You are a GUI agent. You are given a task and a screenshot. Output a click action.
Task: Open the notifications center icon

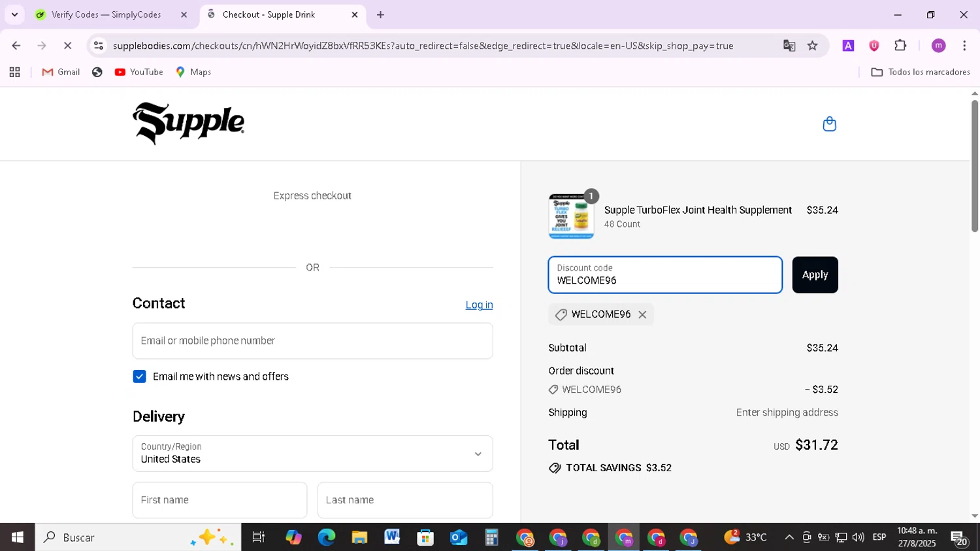(959, 538)
